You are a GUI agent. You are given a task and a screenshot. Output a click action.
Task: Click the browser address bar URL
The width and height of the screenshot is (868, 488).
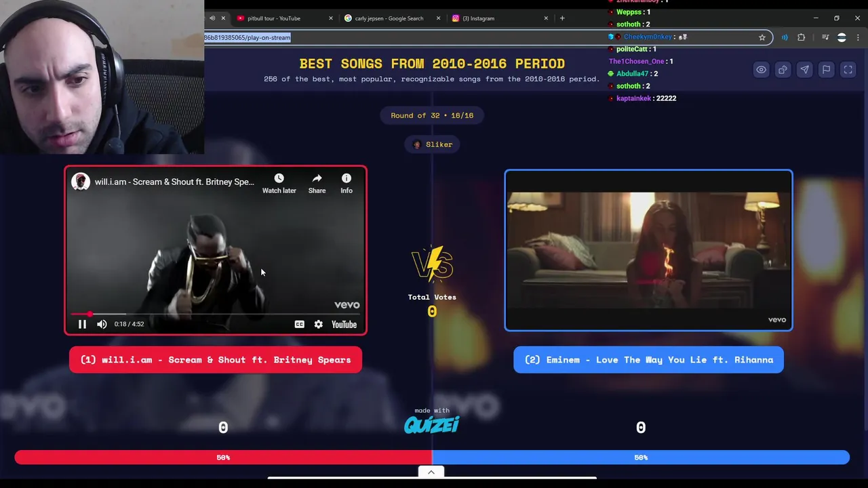coord(248,37)
